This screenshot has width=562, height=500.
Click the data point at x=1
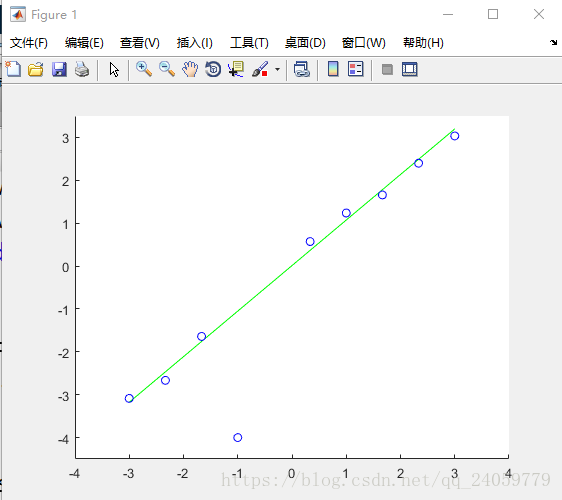pyautogui.click(x=346, y=213)
